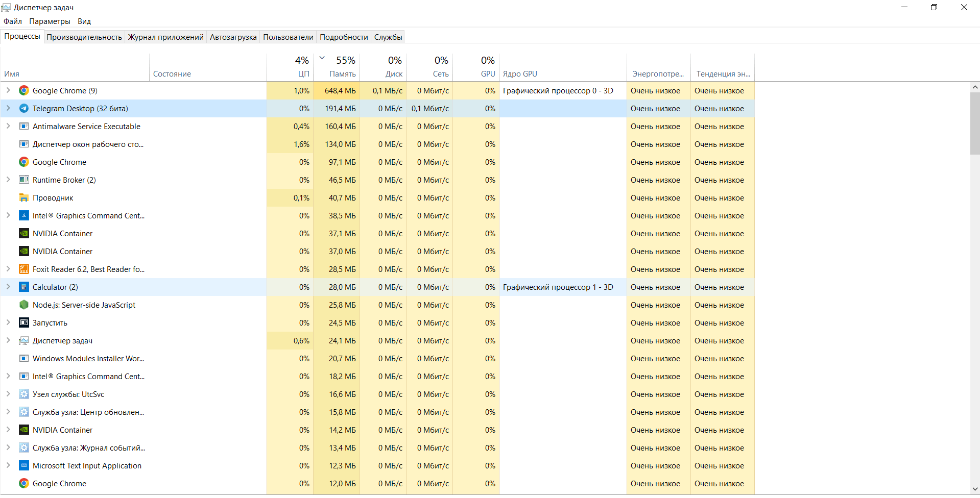This screenshot has height=498, width=980.
Task: Click the Foxit Reader icon
Action: point(23,269)
